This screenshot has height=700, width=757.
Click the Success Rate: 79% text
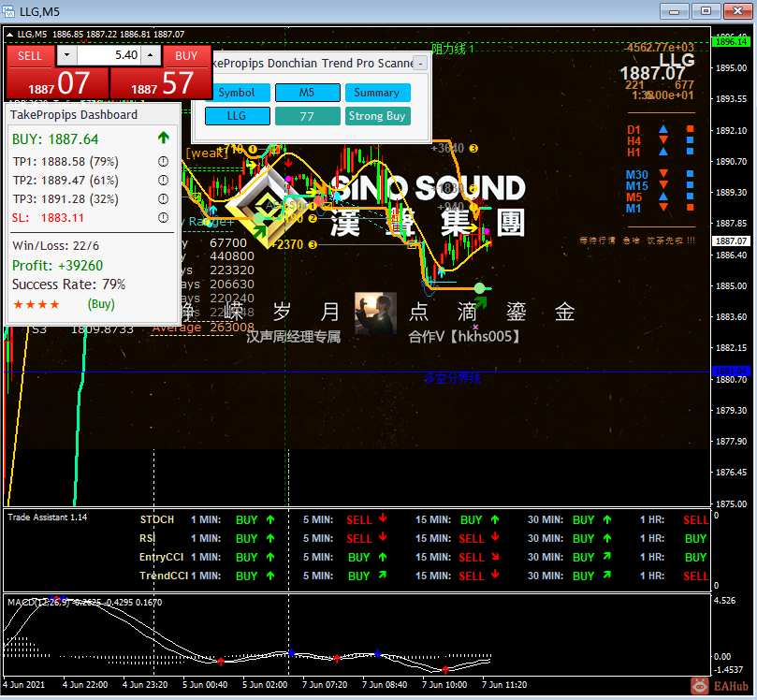tap(68, 284)
